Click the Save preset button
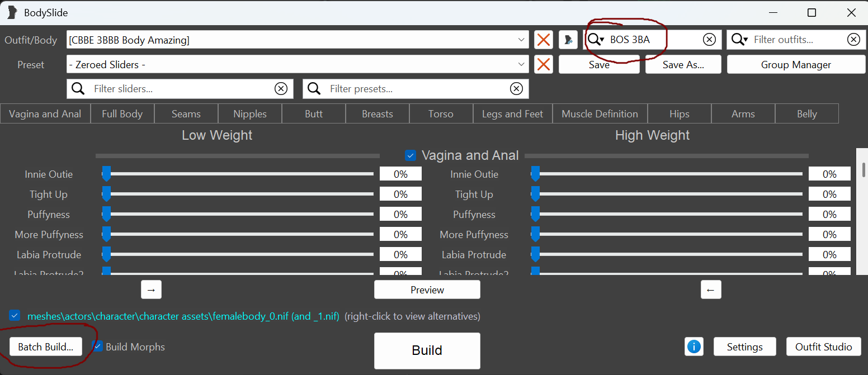 coord(599,65)
